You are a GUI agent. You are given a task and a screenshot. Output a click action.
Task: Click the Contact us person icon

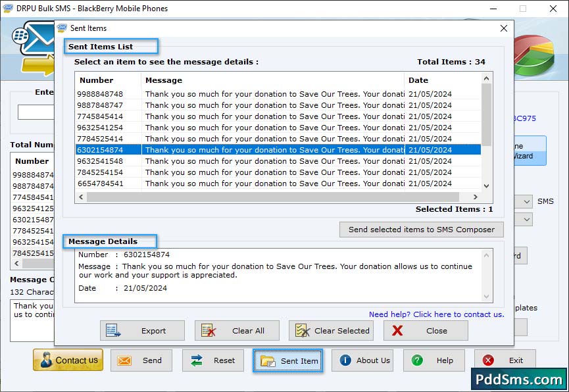click(46, 360)
